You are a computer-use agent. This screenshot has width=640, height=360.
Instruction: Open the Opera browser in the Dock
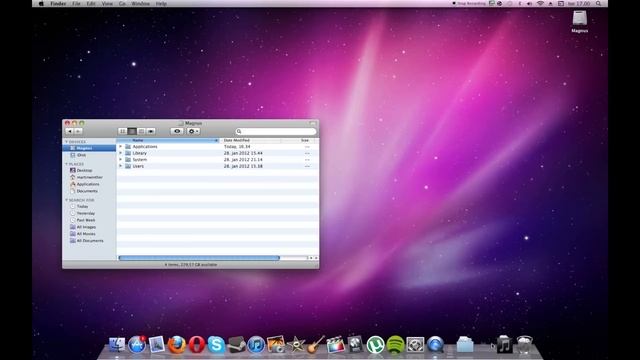(197, 345)
